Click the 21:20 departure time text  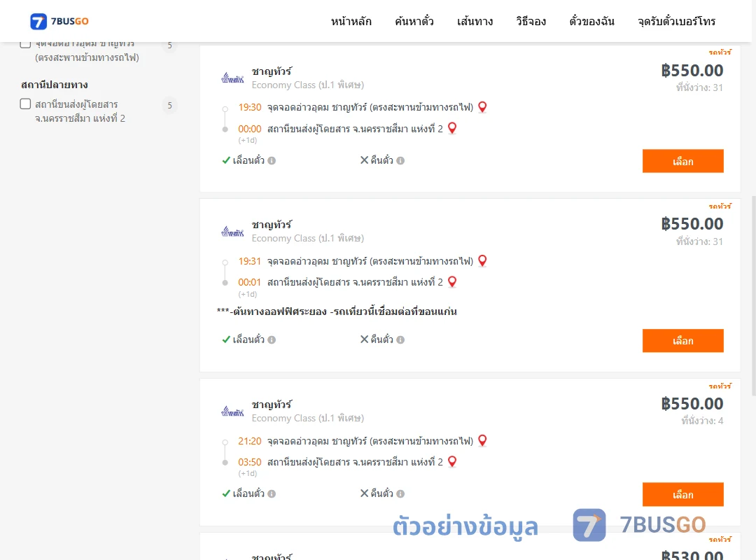pos(249,441)
